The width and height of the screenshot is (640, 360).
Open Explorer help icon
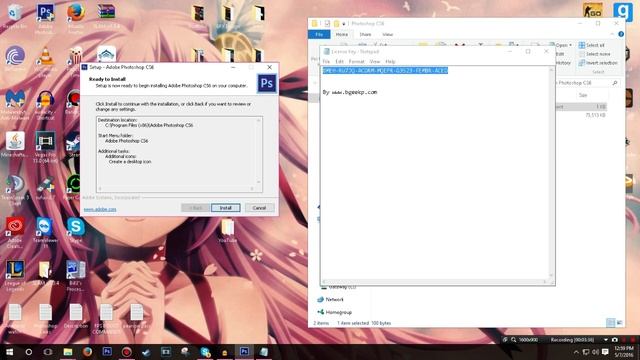[x=621, y=34]
